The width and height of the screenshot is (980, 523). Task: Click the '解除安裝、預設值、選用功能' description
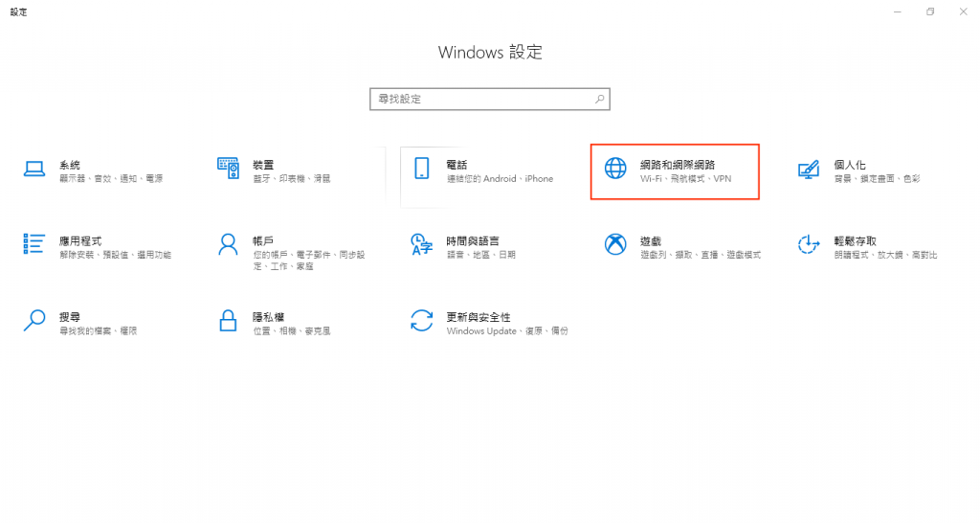coord(116,255)
